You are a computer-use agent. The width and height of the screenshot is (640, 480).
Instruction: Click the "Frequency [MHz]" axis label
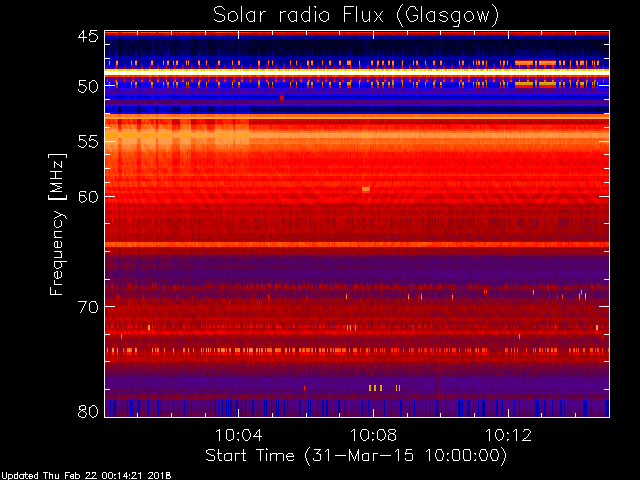tap(57, 224)
